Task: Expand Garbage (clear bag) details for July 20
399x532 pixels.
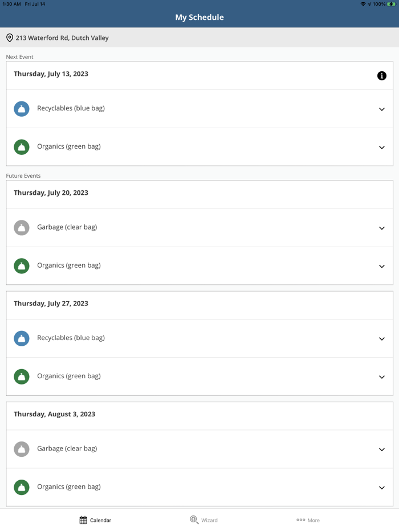Action: 382,228
